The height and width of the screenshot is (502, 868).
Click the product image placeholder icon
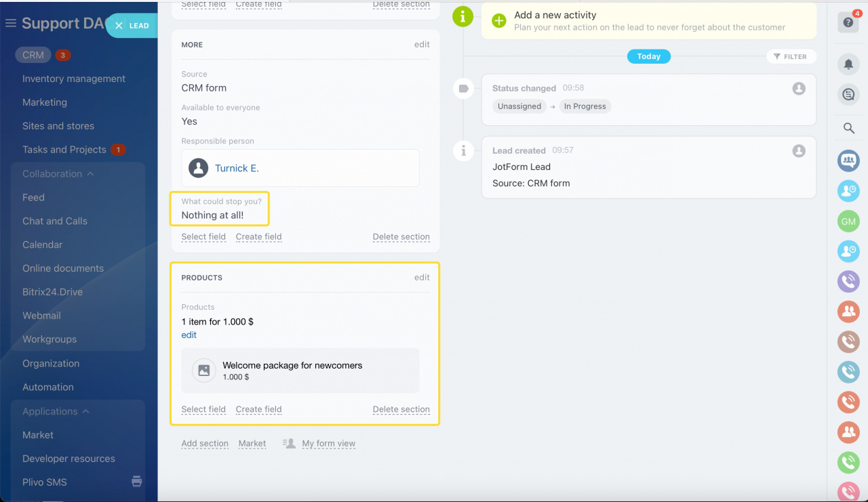[x=203, y=371]
